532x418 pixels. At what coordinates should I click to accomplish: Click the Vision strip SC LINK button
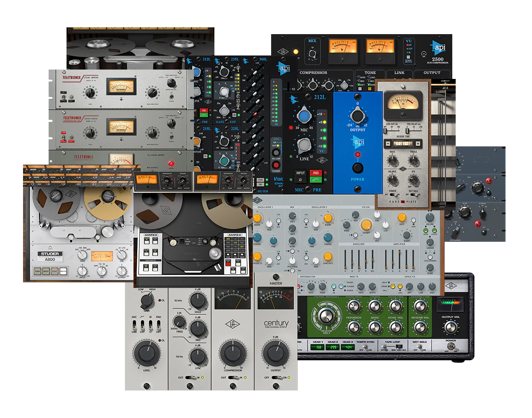click(x=276, y=152)
